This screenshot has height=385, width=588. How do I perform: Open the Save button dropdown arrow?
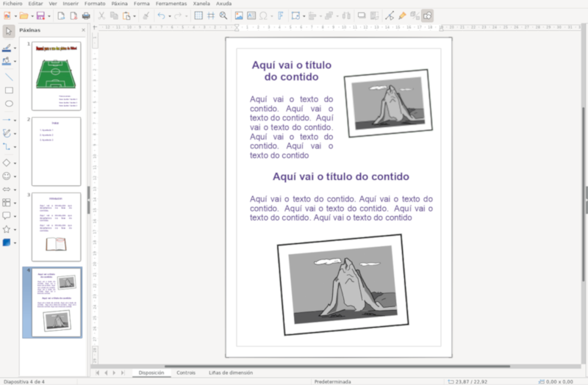pyautogui.click(x=49, y=15)
